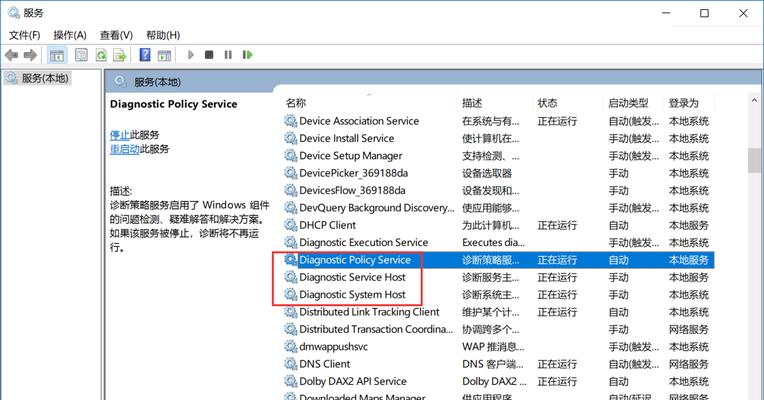Image resolution: width=764 pixels, height=400 pixels.
Task: Click 'Dolby DAX2 ...' description cell
Action: click(494, 381)
